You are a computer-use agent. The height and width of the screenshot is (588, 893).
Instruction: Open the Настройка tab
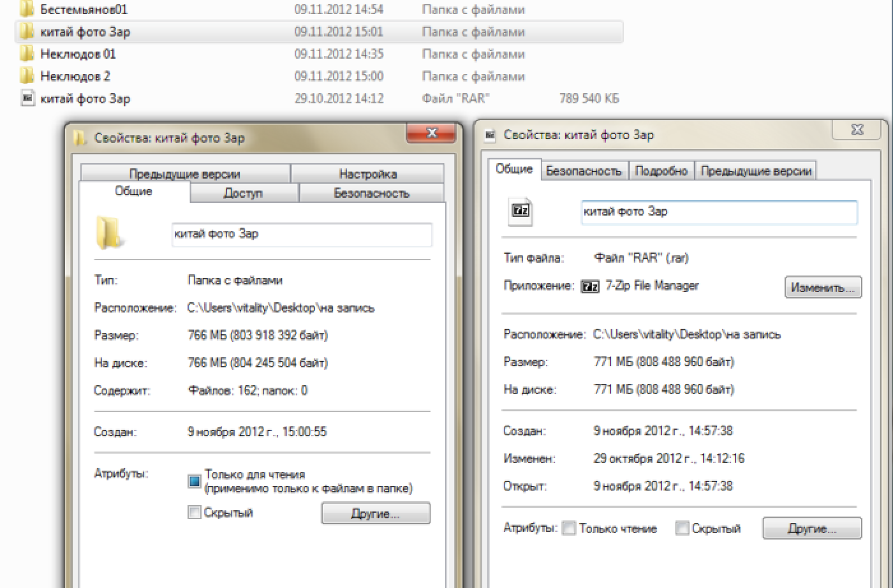pos(367,174)
